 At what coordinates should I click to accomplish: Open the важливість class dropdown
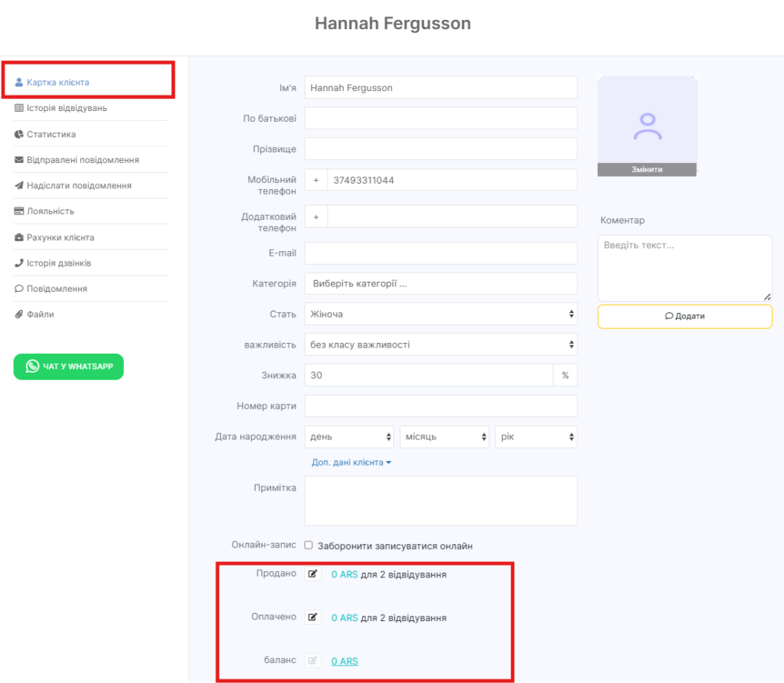440,345
